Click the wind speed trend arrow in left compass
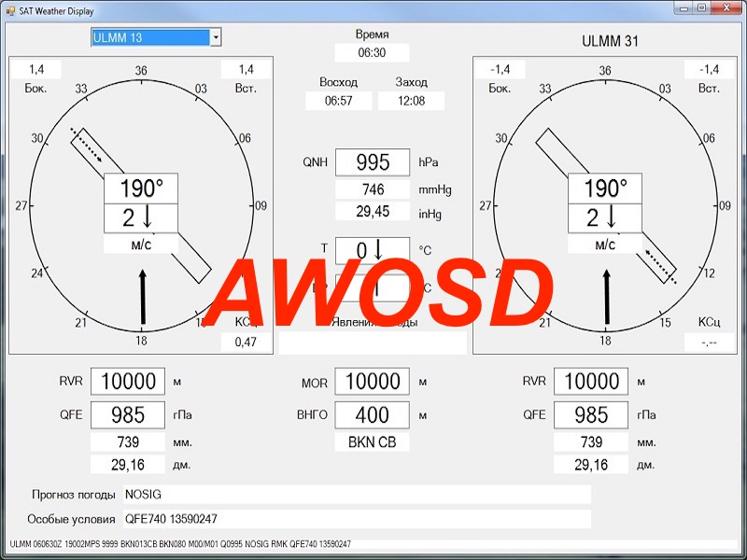This screenshot has height=560, width=747. coord(148,218)
